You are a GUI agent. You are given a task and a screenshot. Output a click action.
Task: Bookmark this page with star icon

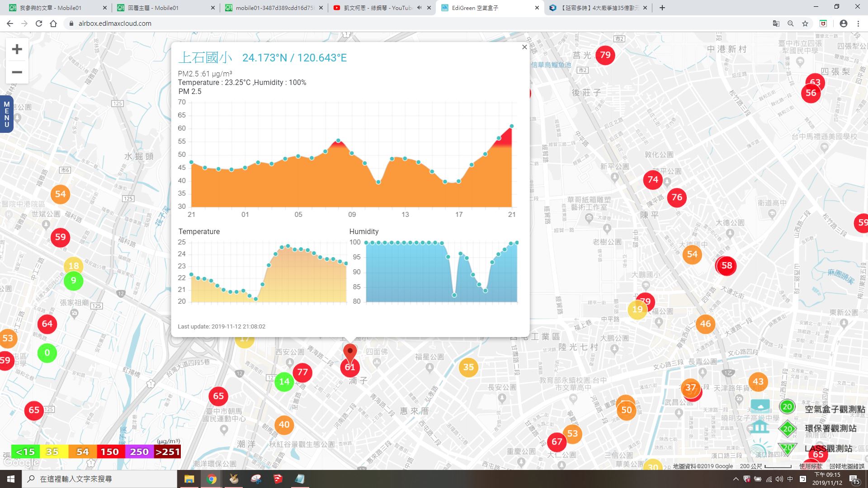coord(805,23)
